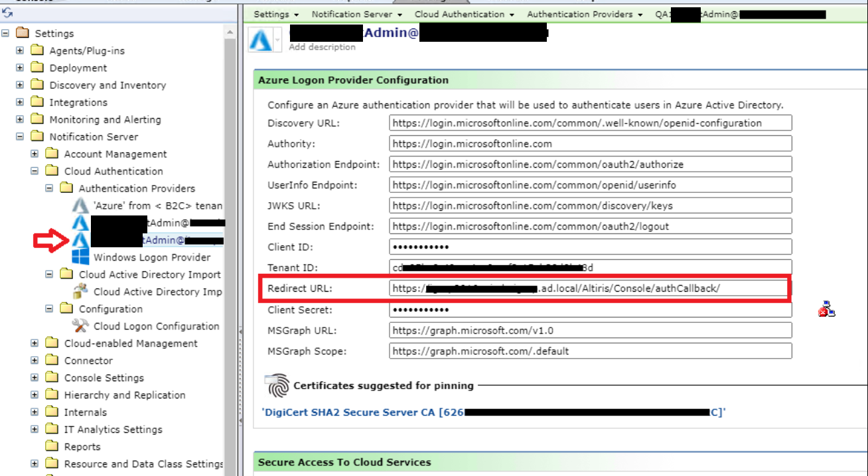868x476 pixels.
Task: Collapse the Notification Server node
Action: click(x=20, y=137)
